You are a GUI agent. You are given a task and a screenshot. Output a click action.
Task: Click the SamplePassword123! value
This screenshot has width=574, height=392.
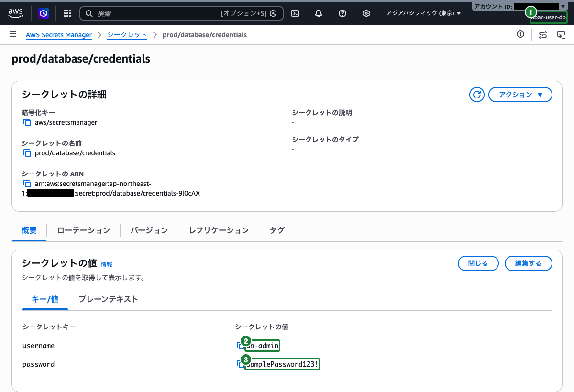point(282,364)
